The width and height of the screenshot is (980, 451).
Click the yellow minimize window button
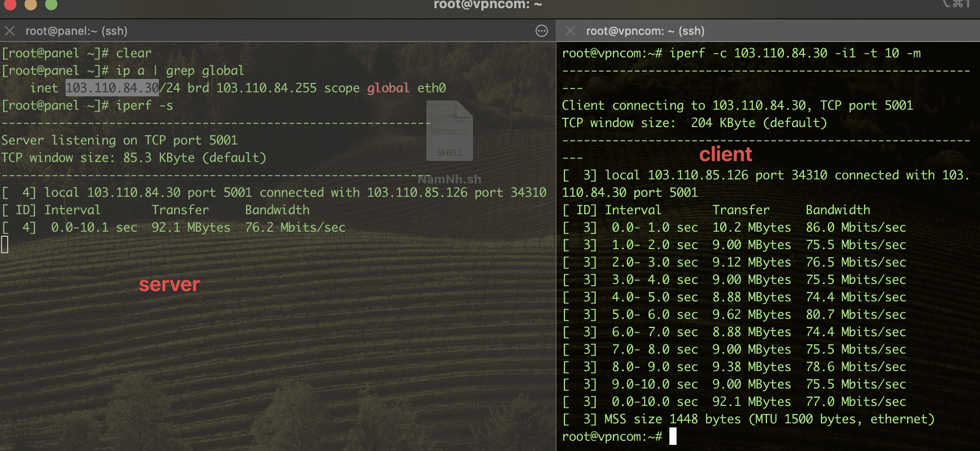pos(31,4)
